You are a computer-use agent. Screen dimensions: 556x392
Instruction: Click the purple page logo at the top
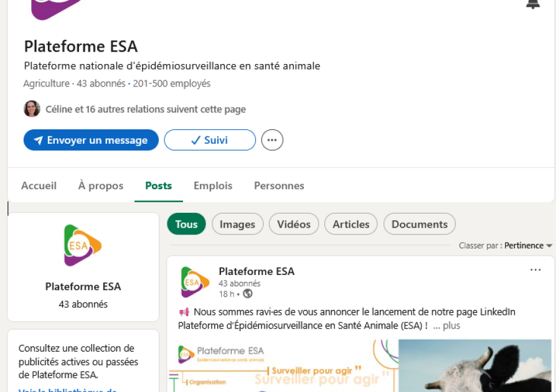[x=56, y=9]
